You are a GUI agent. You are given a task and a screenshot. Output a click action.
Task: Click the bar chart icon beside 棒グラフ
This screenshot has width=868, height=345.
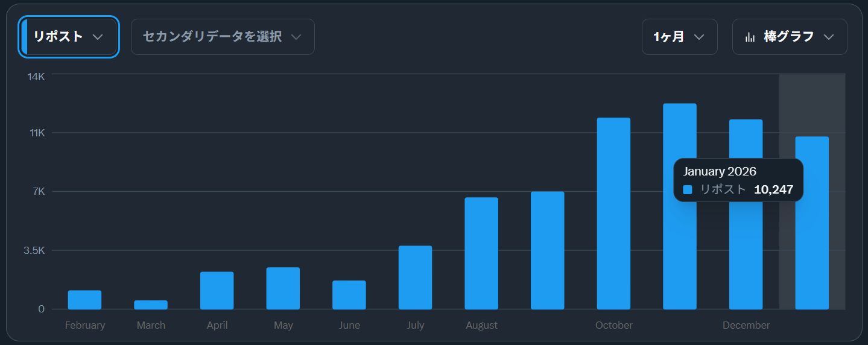(750, 37)
